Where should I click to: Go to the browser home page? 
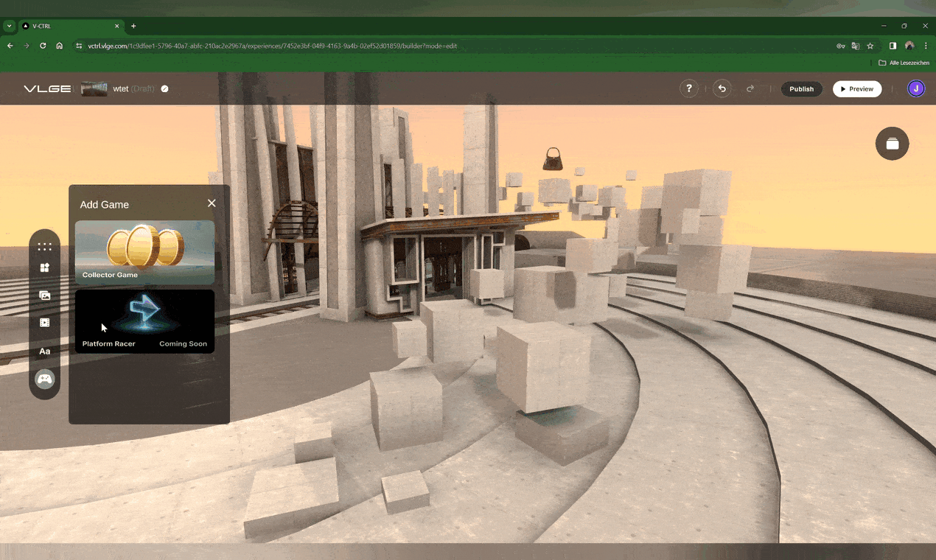point(60,46)
